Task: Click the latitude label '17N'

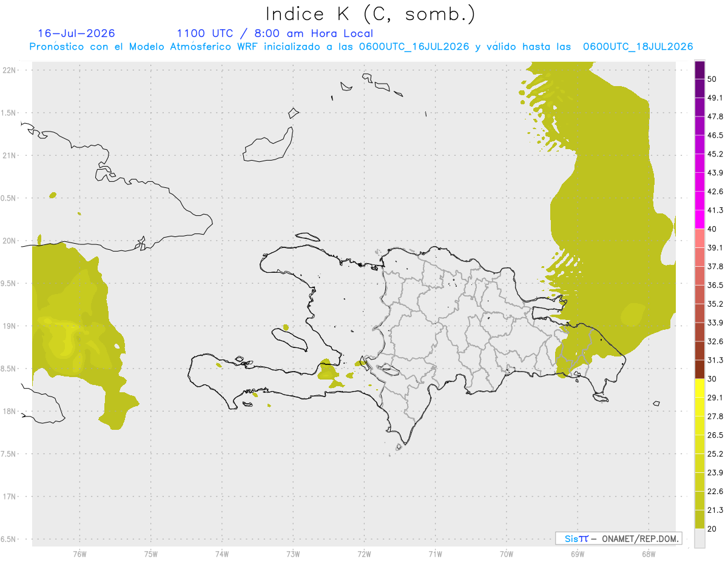Action: (x=9, y=497)
